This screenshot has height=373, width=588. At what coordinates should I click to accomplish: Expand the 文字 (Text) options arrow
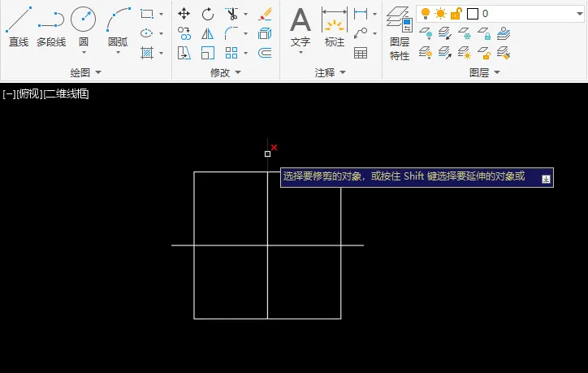click(300, 52)
